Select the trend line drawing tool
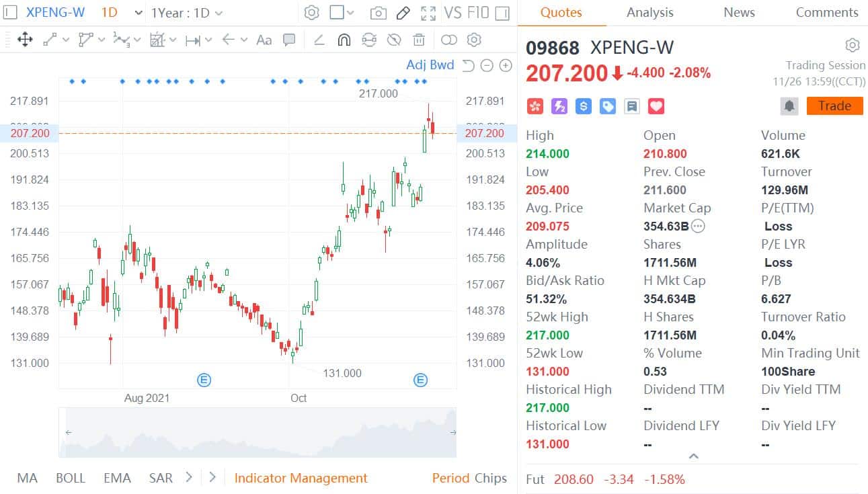Screen dimensions: 868x494 (x=50, y=40)
